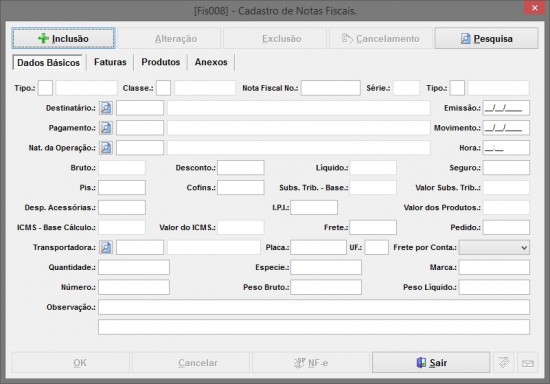This screenshot has height=384, width=550.
Task: Click the Bruto value field
Action: (x=122, y=168)
